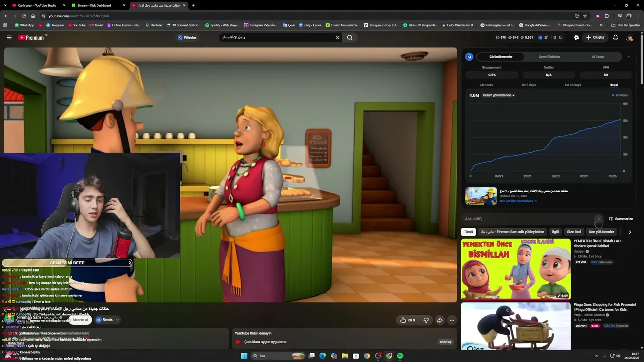
Task: Expand the Remix dropdown arrow
Action: [x=117, y=320]
